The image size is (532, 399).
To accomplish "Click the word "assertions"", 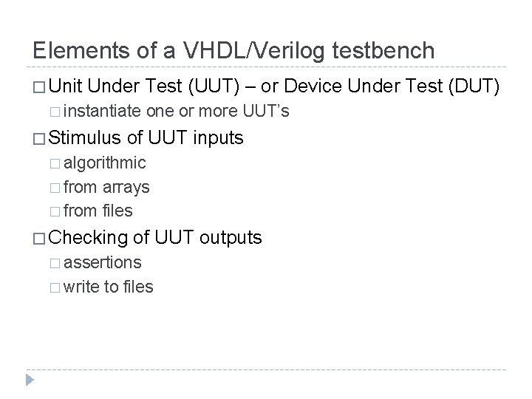I will click(x=103, y=262).
